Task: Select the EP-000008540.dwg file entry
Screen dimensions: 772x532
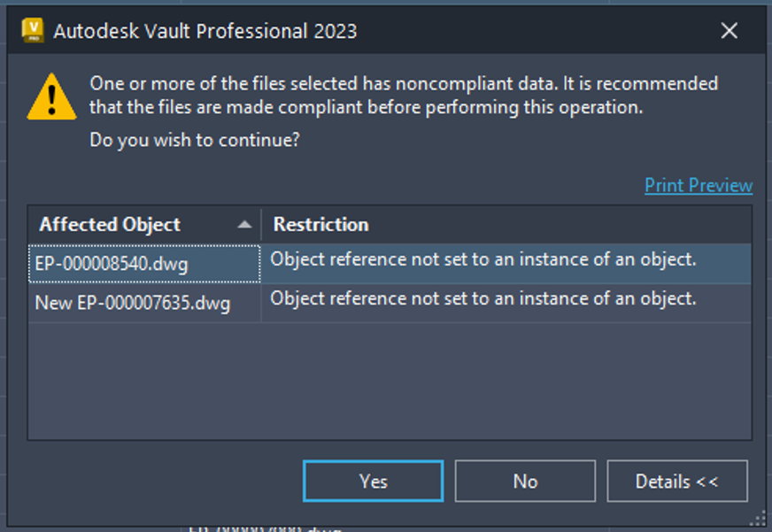Action: (112, 264)
